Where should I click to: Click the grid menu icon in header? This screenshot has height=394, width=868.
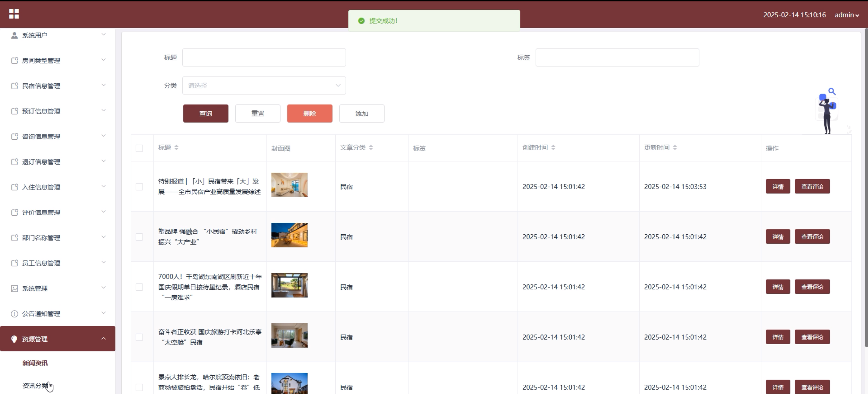(14, 14)
